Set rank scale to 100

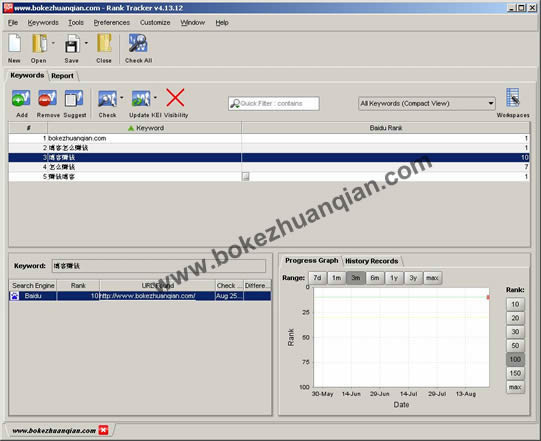pos(515,360)
